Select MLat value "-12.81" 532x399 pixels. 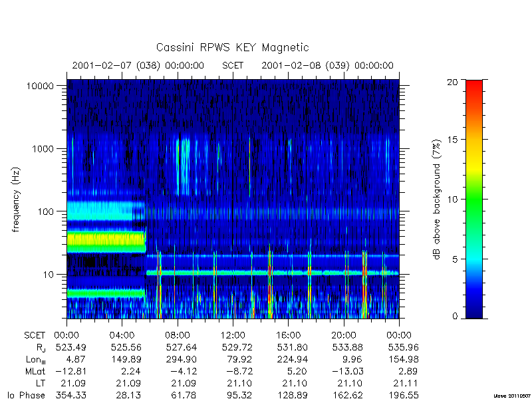point(70,371)
